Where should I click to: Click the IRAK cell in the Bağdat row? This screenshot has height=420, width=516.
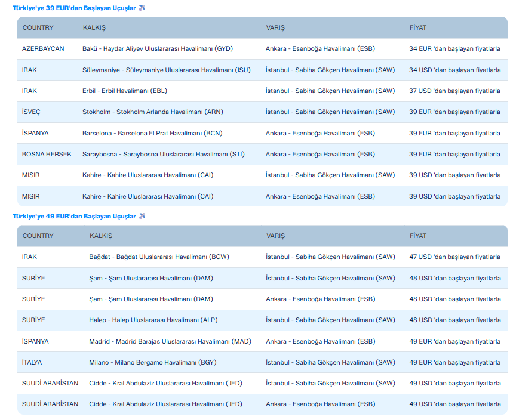29,257
